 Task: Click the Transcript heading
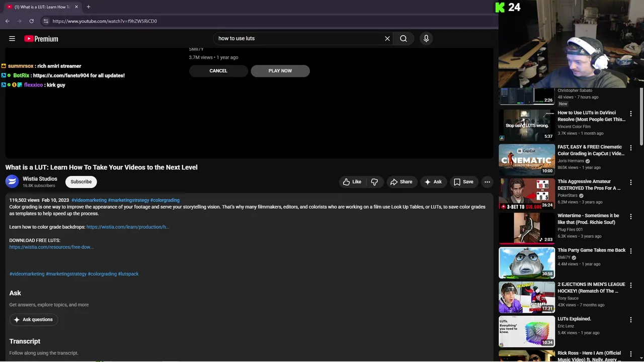pos(25,341)
